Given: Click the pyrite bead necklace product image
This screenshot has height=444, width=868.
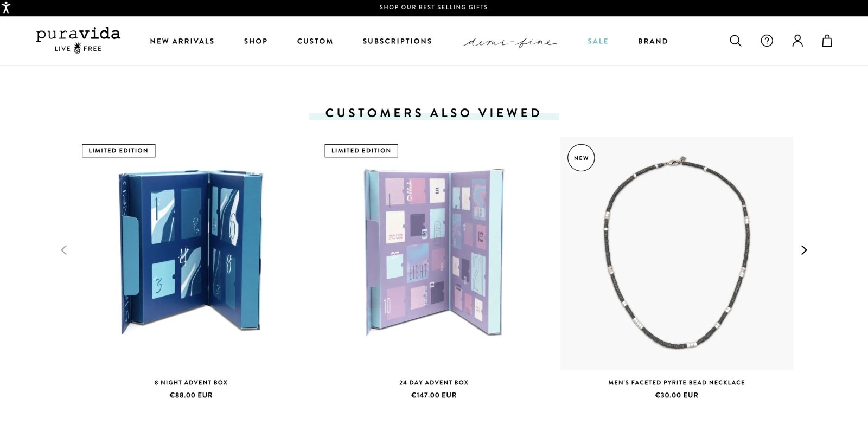Looking at the screenshot, I should coord(677,252).
